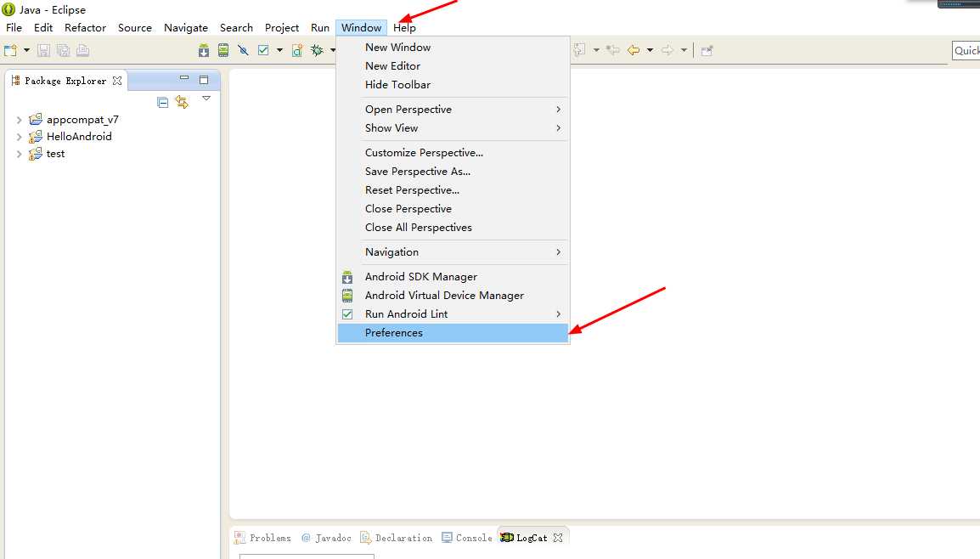The width and height of the screenshot is (980, 559).
Task: Open the Open Perspective submenu
Action: [x=453, y=110]
